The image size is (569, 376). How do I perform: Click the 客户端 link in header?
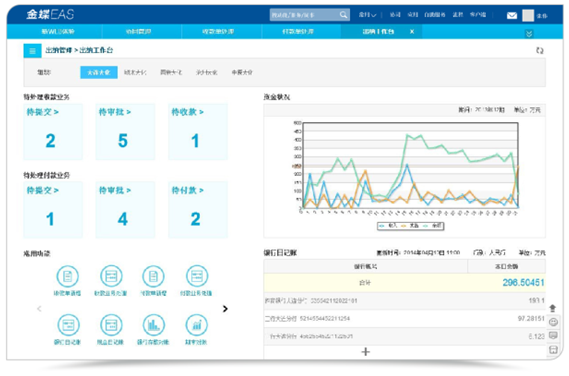click(478, 15)
